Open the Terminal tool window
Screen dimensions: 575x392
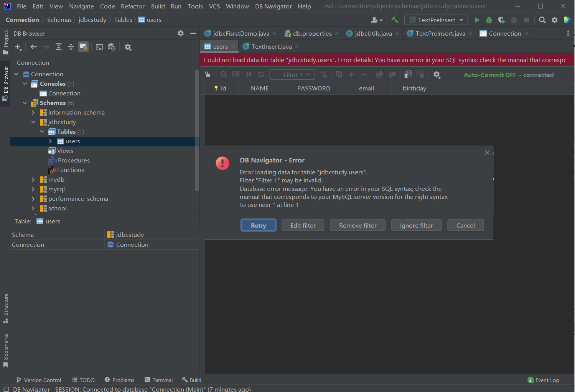pos(158,380)
